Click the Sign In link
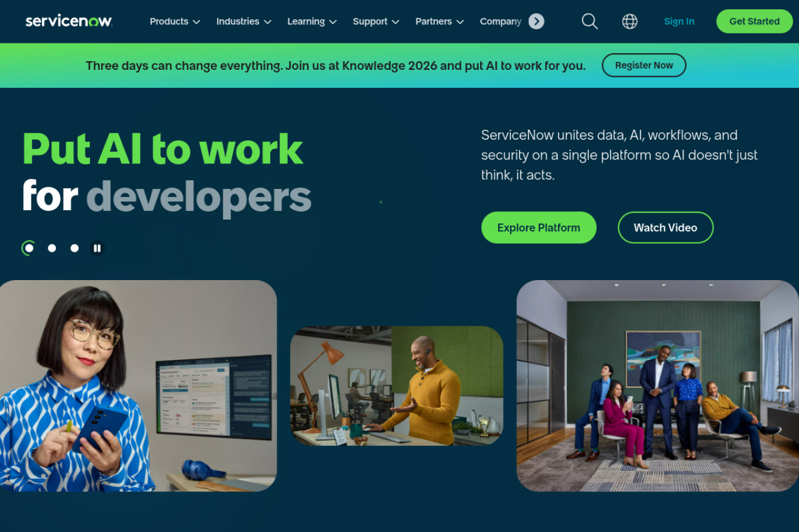This screenshot has width=799, height=532. coord(679,21)
